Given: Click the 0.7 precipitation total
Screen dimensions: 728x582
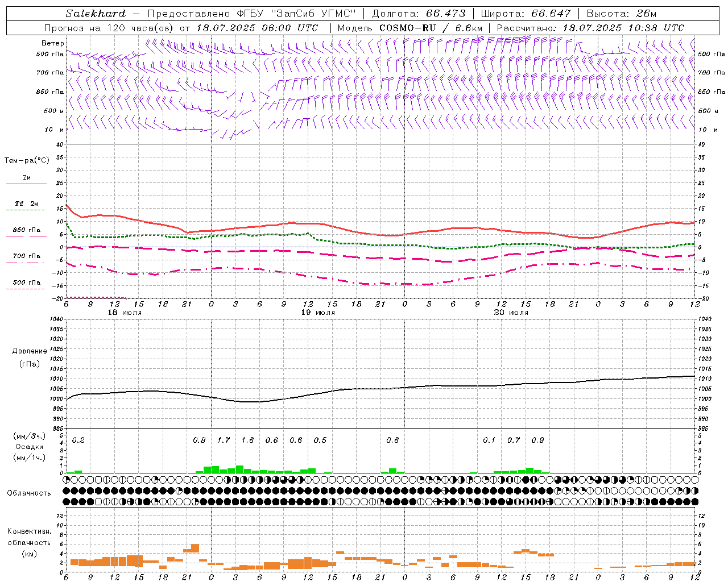Looking at the screenshot, I should pos(514,440).
